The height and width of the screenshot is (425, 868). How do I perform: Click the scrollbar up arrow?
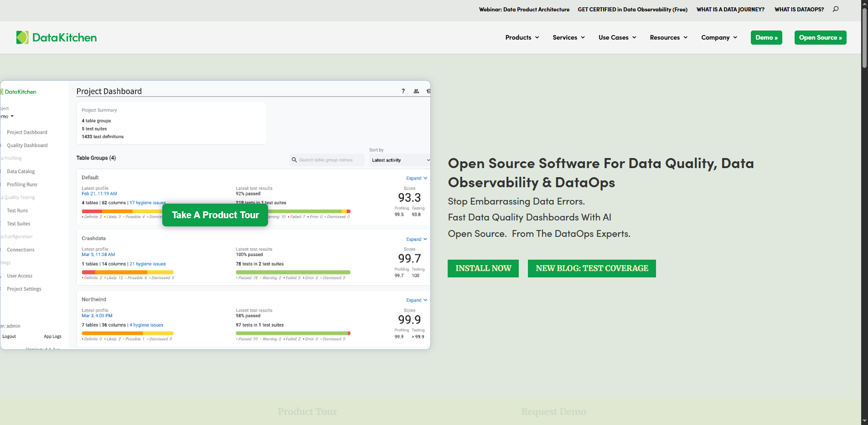click(864, 4)
